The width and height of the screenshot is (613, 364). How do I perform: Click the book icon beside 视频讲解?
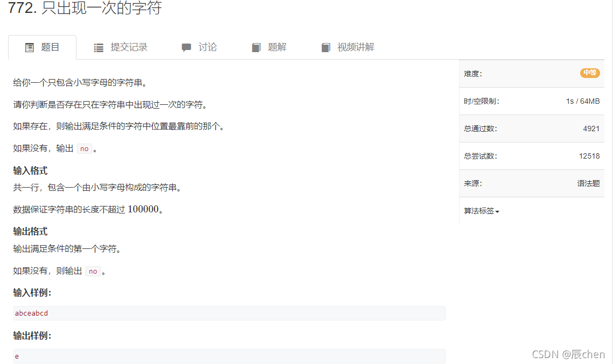[x=326, y=47]
